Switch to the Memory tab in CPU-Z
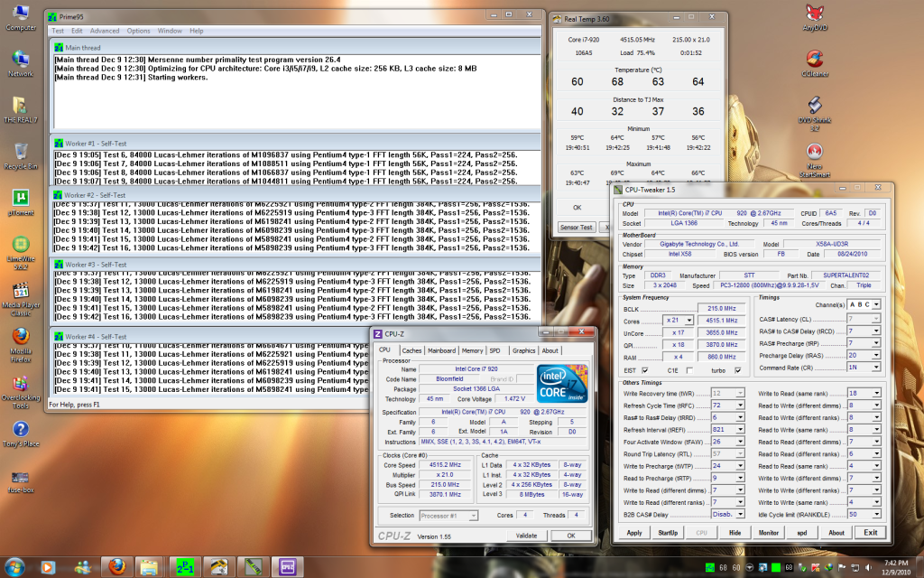This screenshot has width=924, height=578. [472, 350]
